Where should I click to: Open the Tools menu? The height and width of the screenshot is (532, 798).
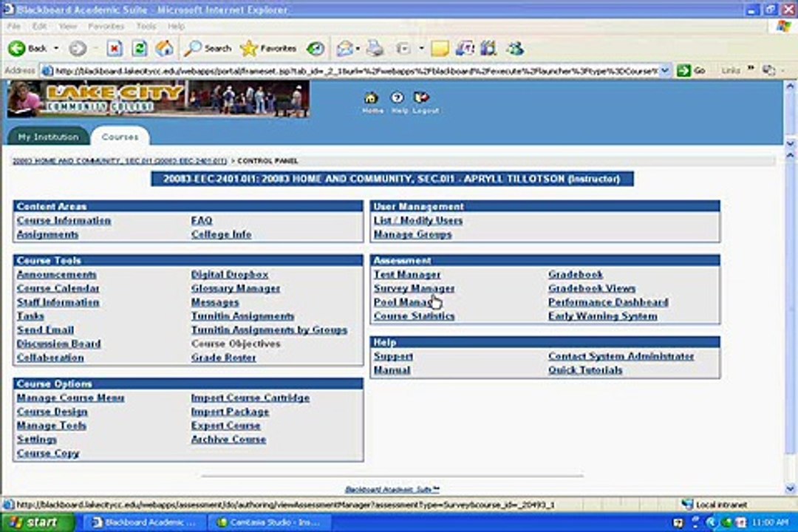coord(146,26)
